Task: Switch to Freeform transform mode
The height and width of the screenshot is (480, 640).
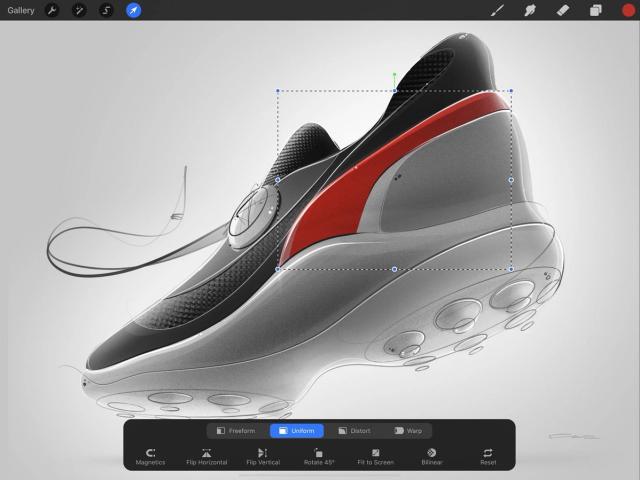Action: pyautogui.click(x=236, y=431)
